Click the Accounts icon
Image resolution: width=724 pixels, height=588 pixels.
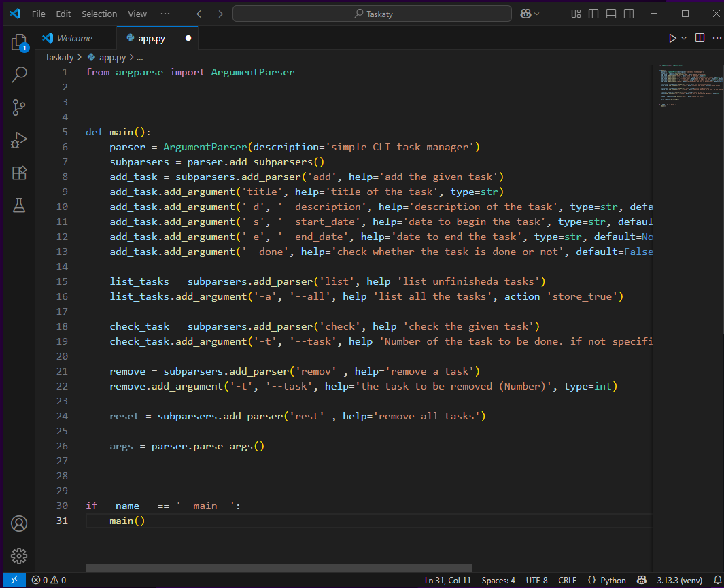tap(19, 523)
